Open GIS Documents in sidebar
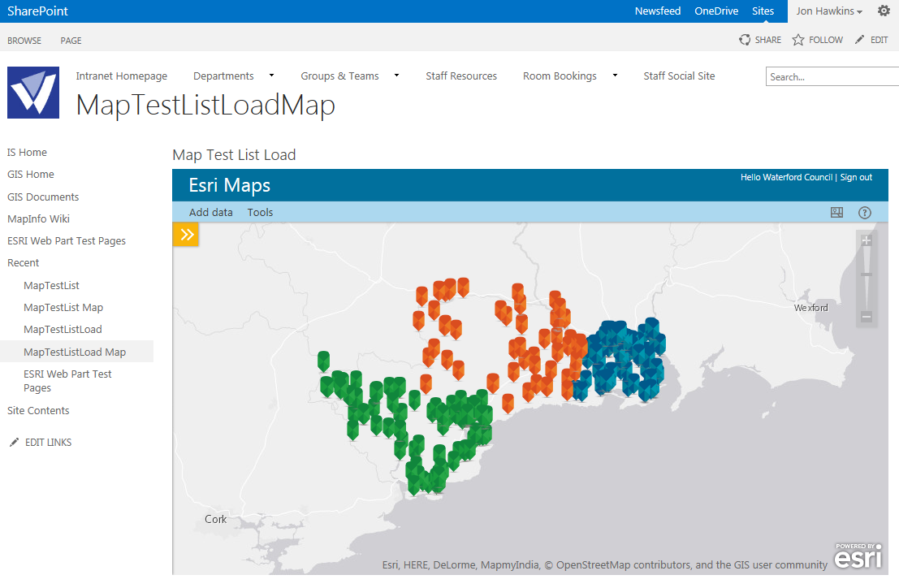899x588 pixels. [43, 197]
